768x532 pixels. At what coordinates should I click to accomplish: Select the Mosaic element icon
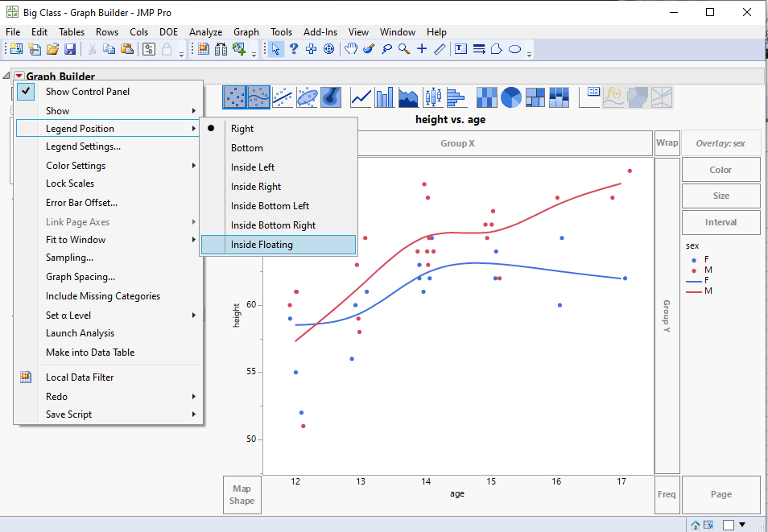tap(559, 97)
